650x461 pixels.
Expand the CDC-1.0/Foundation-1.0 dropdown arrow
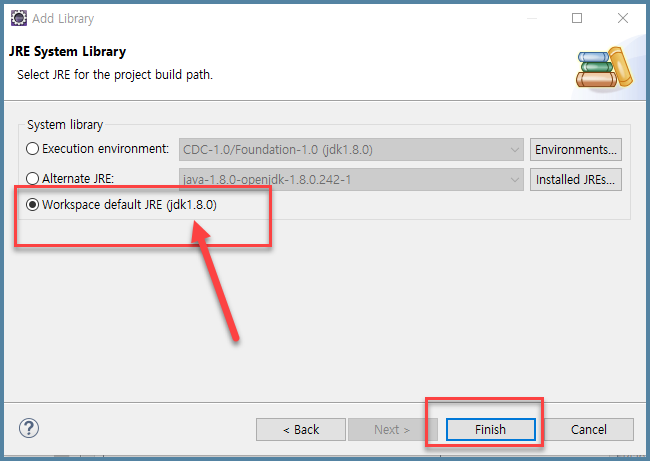(514, 150)
